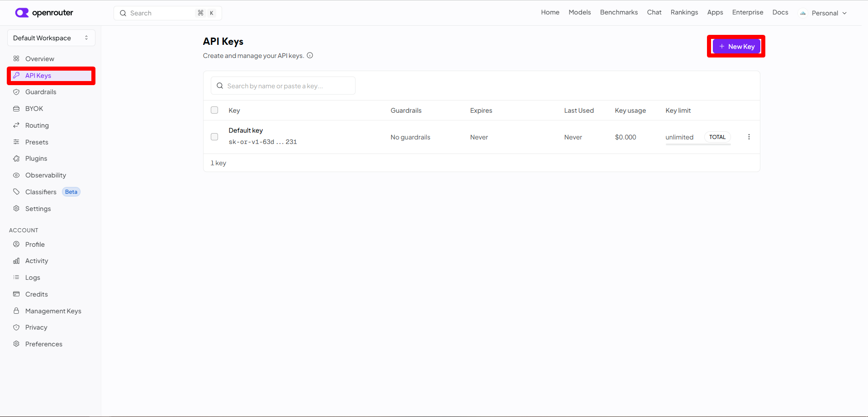Click the Routing arrows icon
Image resolution: width=868 pixels, height=417 pixels.
coord(16,125)
